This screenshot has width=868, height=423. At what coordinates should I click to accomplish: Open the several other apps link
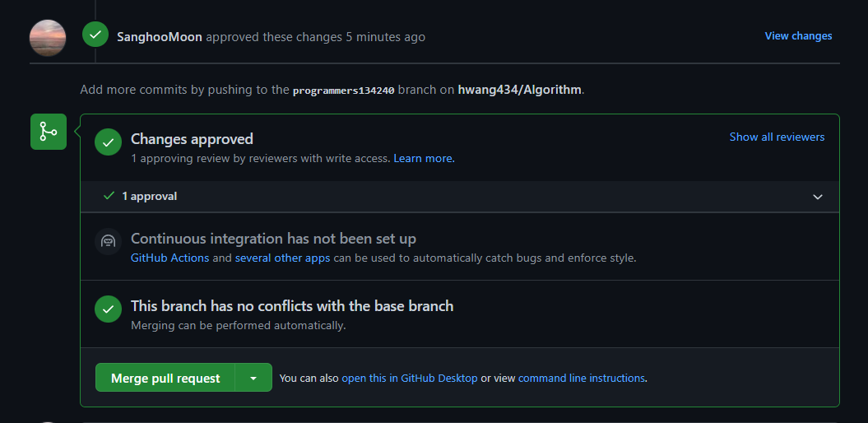[282, 258]
